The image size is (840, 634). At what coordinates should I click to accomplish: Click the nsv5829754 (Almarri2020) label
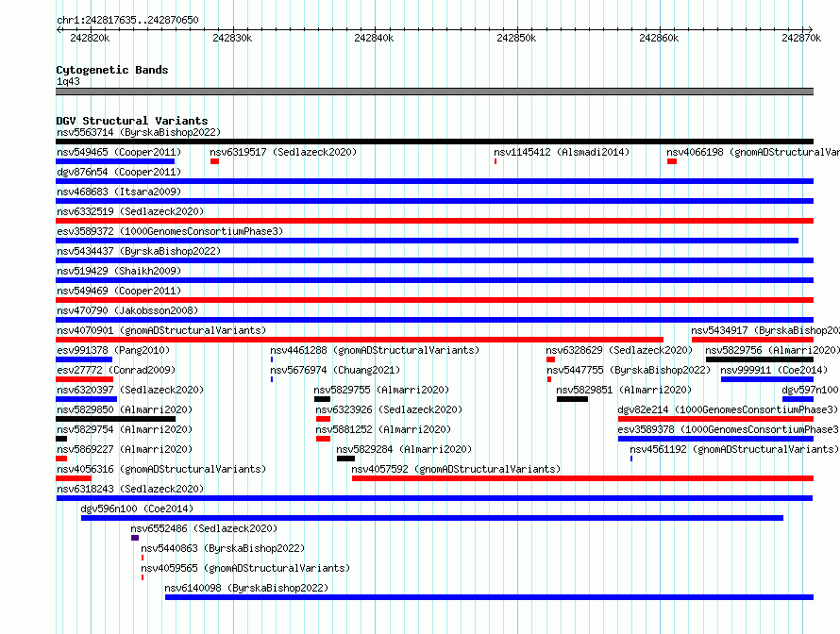125,429
